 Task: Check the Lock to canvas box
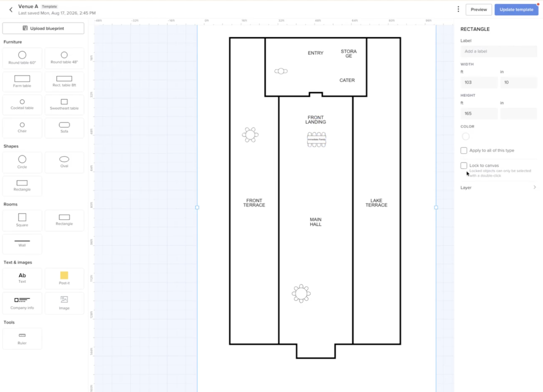pyautogui.click(x=464, y=166)
